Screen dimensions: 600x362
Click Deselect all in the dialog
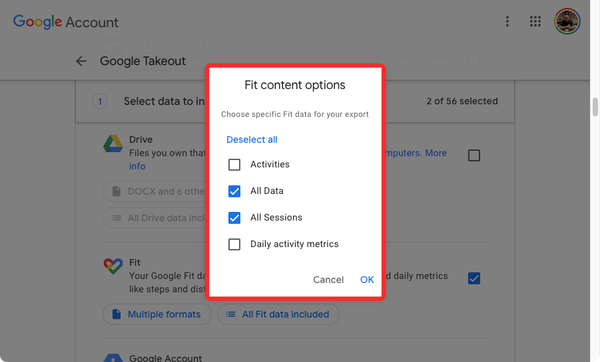252,140
